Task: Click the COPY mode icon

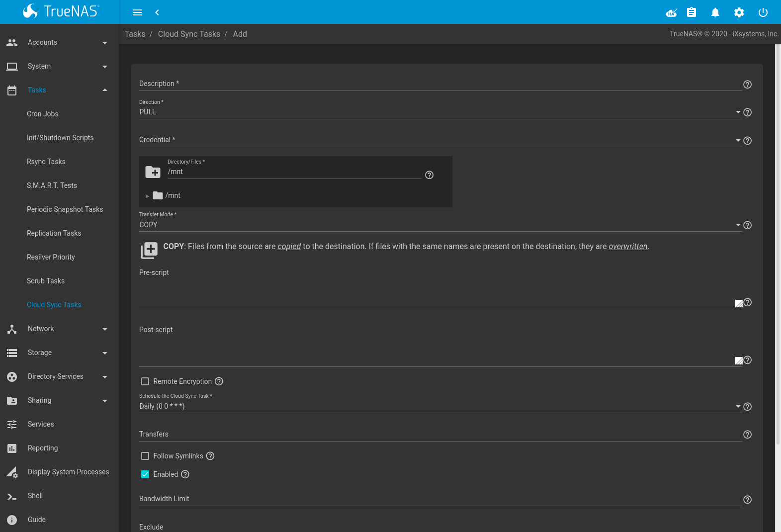Action: coord(149,251)
